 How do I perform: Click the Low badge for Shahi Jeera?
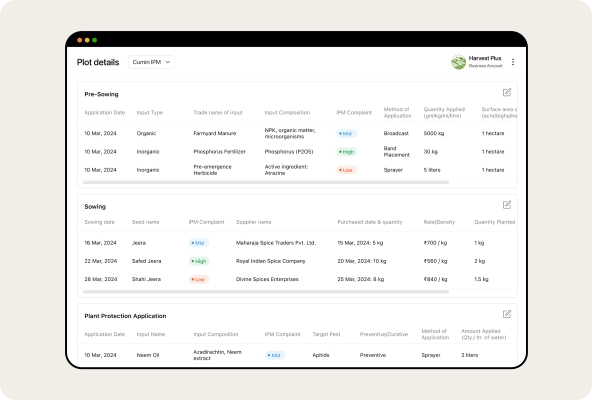click(x=199, y=280)
